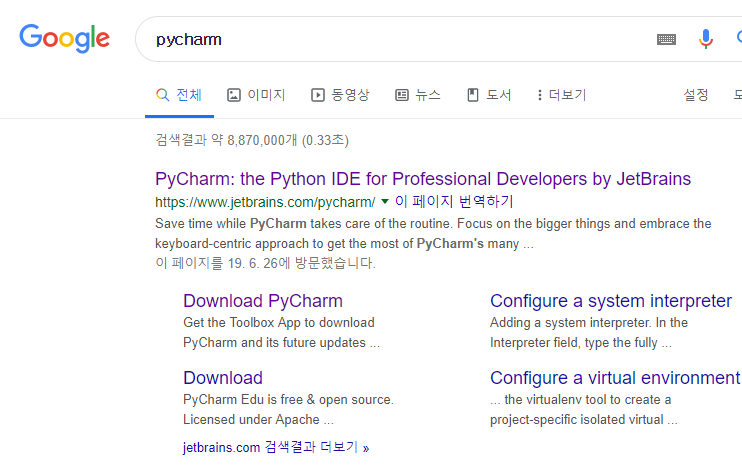Open the Google logo homepage
742x475 pixels.
coord(64,38)
